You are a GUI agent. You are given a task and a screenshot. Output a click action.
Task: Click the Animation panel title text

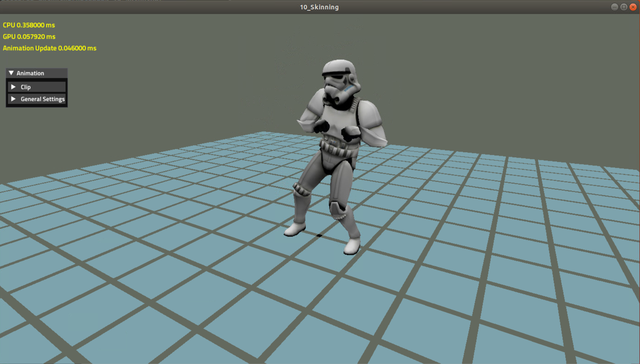click(30, 73)
